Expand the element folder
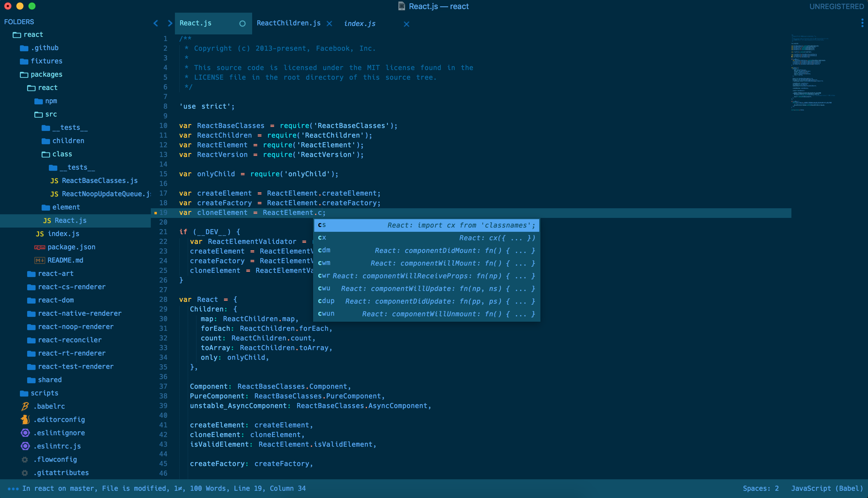868x498 pixels. click(61, 207)
